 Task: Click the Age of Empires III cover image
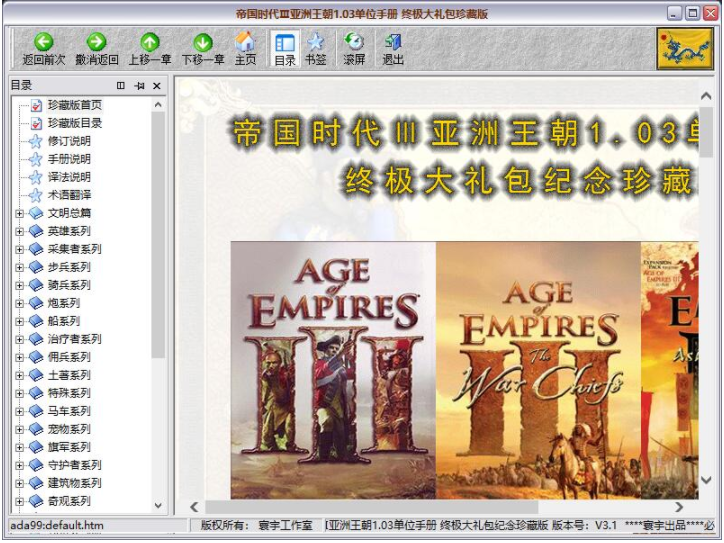pyautogui.click(x=333, y=370)
